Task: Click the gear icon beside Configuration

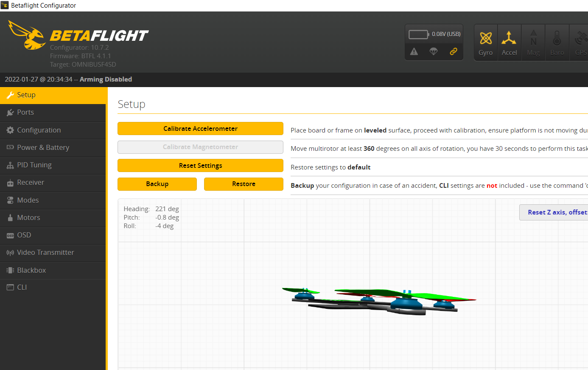Action: point(10,130)
